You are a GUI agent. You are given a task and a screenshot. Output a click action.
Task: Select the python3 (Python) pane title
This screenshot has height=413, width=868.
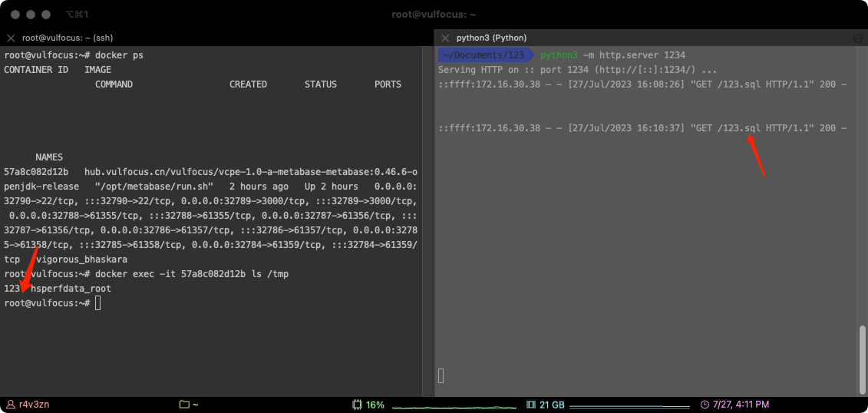tap(491, 38)
